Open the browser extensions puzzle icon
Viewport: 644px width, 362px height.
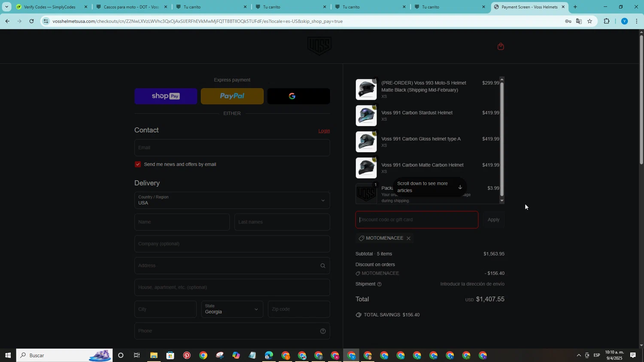(607, 21)
